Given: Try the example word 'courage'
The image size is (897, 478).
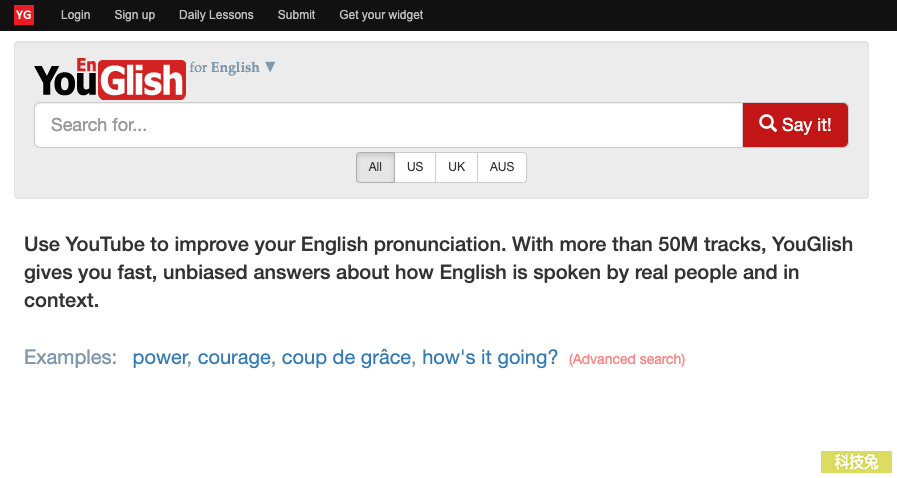Looking at the screenshot, I should point(235,358).
